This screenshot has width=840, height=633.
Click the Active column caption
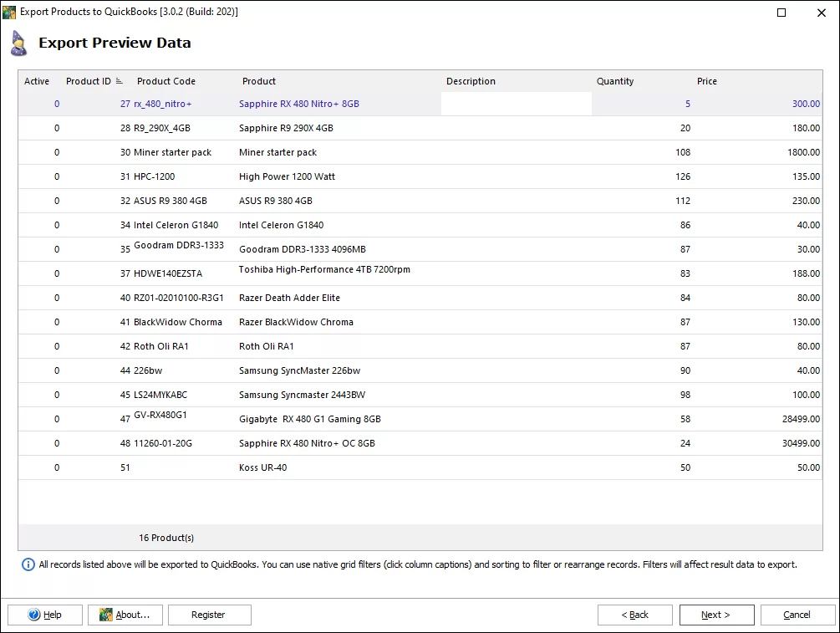(x=37, y=81)
